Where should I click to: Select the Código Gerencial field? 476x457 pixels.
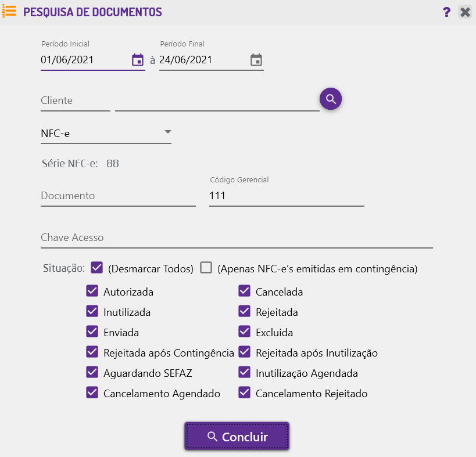pos(287,196)
